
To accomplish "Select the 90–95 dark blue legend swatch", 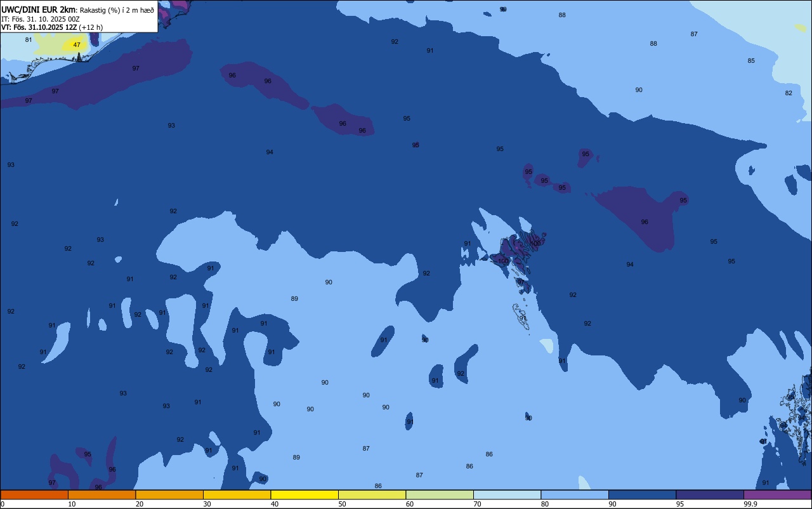I will 642,494.
